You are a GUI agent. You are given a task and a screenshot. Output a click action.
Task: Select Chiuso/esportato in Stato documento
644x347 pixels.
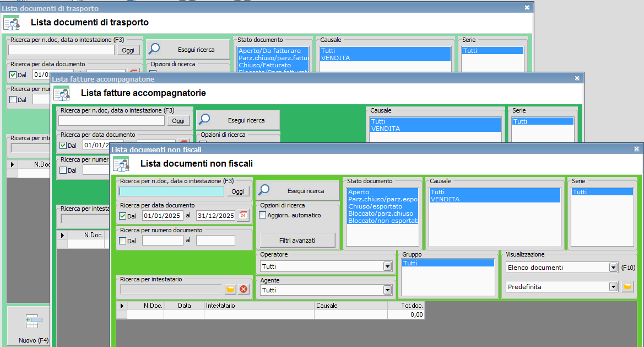tap(382, 206)
